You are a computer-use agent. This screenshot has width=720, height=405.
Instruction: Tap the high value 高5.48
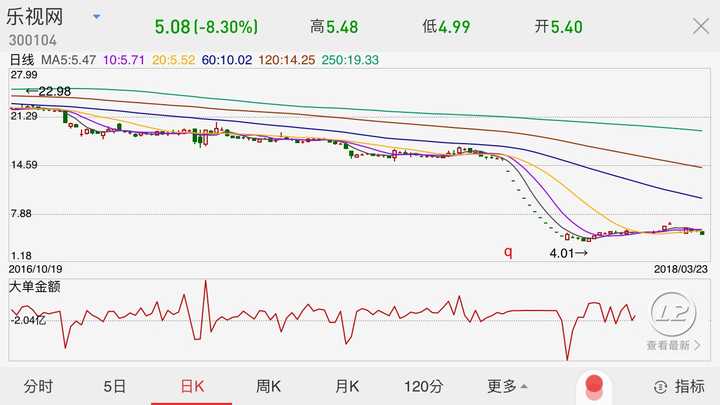tap(334, 27)
